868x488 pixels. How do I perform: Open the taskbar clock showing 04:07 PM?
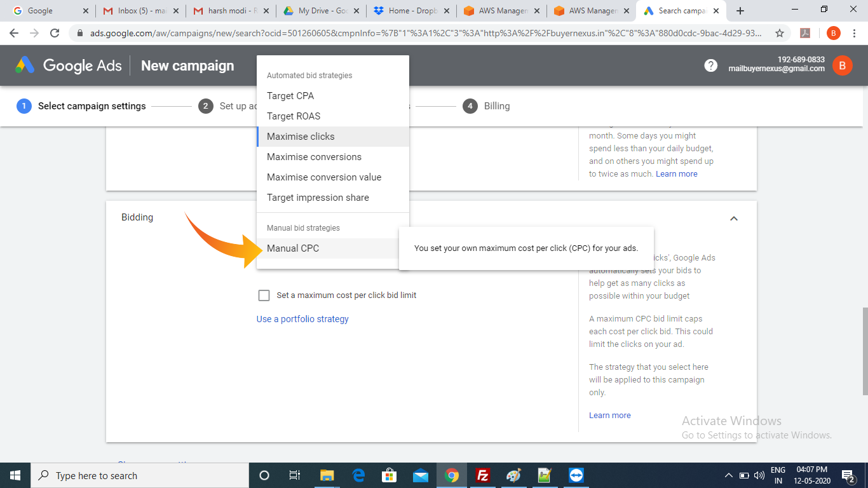tap(811, 475)
